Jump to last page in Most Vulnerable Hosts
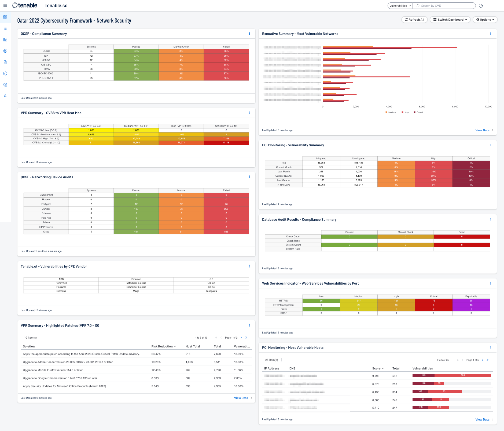 click(487, 360)
